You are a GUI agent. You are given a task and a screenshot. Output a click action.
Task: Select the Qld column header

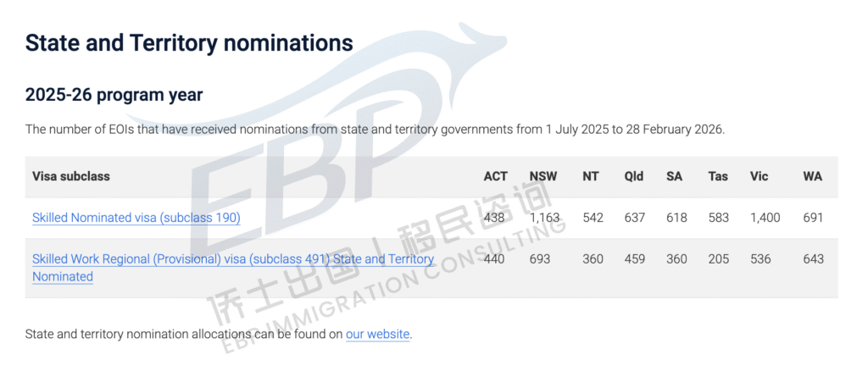click(x=633, y=176)
